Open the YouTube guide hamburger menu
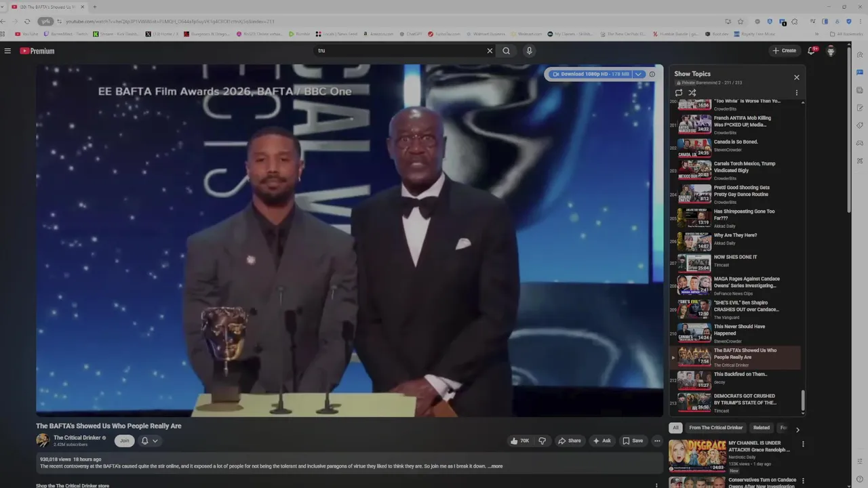The image size is (868, 488). click(7, 51)
